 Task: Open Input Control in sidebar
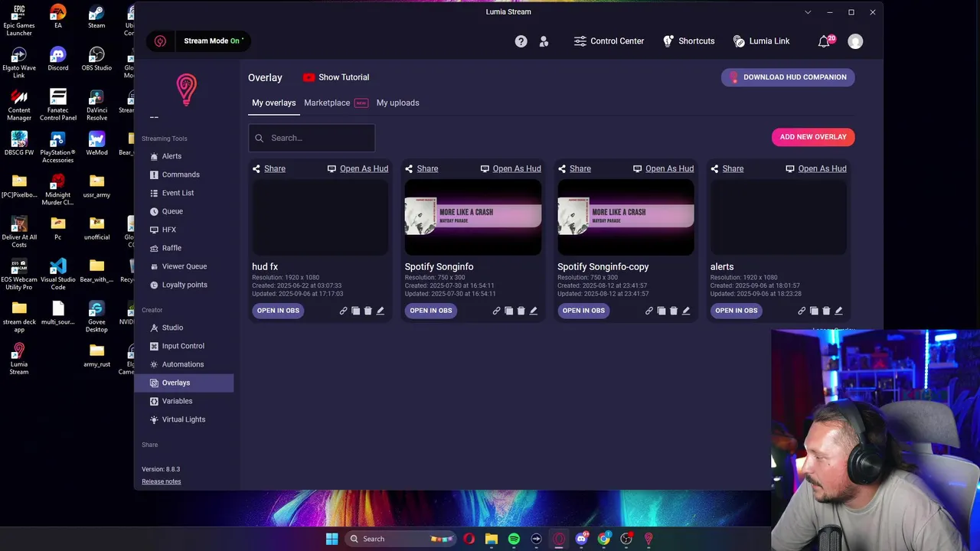tap(184, 346)
